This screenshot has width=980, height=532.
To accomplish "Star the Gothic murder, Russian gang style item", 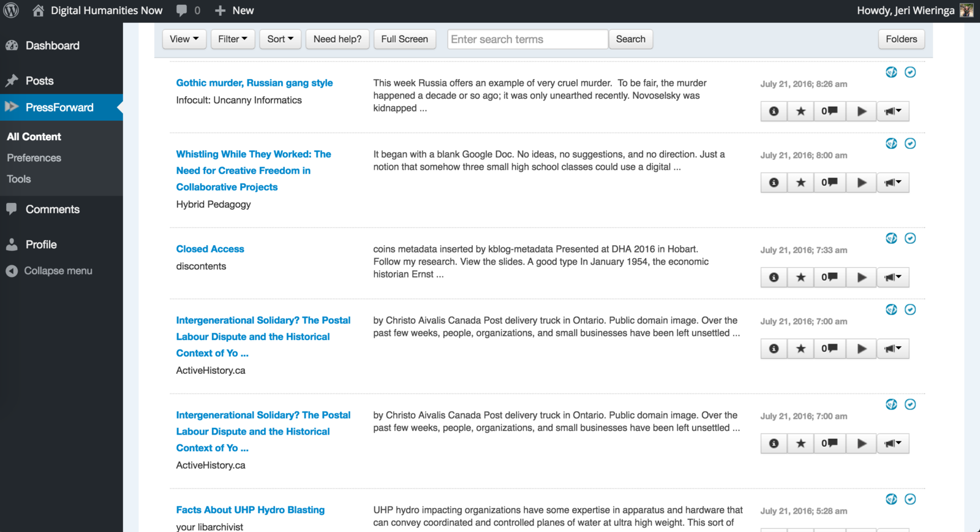I will coord(801,111).
